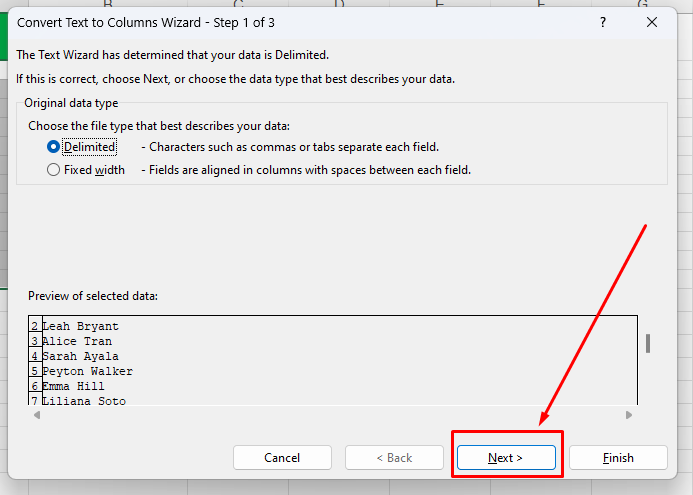Click the preview scroll right arrow
The height and width of the screenshot is (495, 693).
pos(629,415)
